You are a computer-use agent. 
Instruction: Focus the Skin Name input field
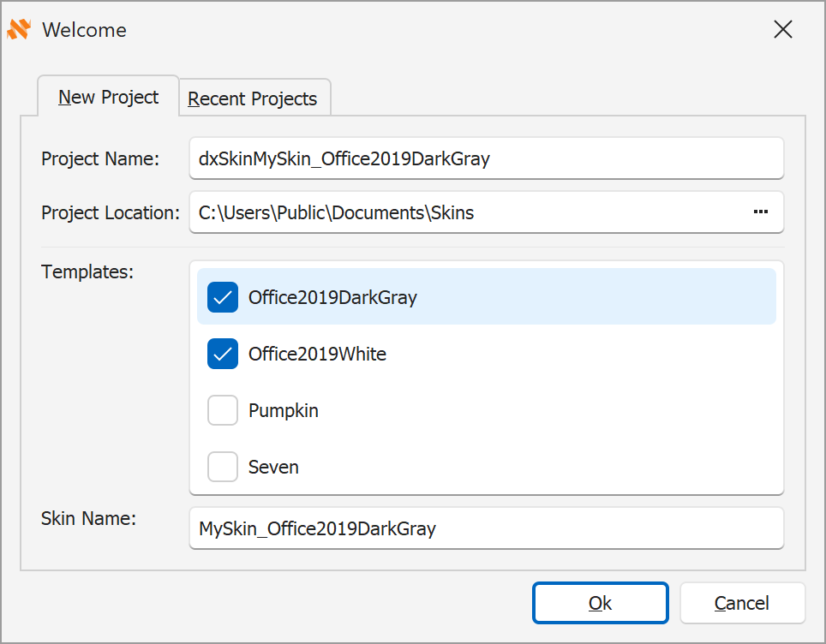pyautogui.click(x=485, y=528)
